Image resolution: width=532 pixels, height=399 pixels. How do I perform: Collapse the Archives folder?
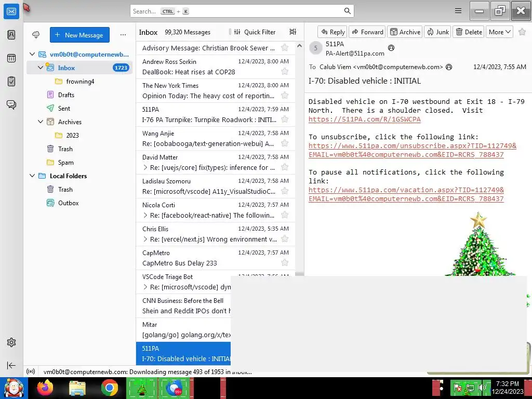click(41, 122)
